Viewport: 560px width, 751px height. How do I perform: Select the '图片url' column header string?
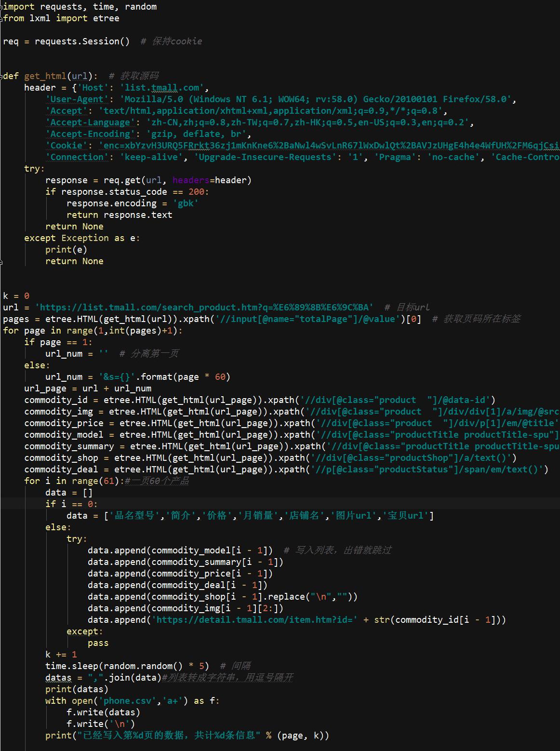(x=354, y=516)
